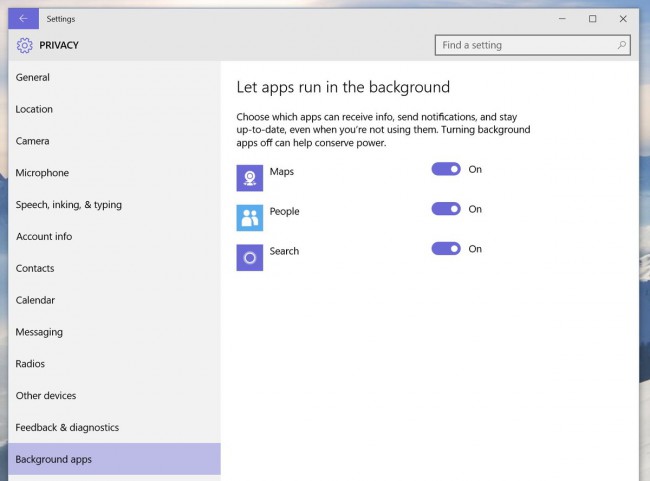Open Messaging privacy settings
The height and width of the screenshot is (481, 650).
114,332
